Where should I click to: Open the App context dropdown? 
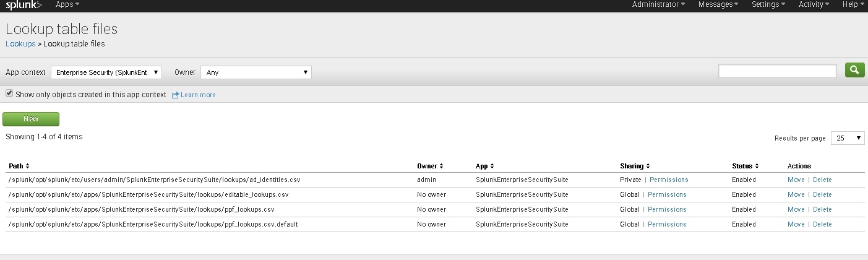[x=106, y=72]
